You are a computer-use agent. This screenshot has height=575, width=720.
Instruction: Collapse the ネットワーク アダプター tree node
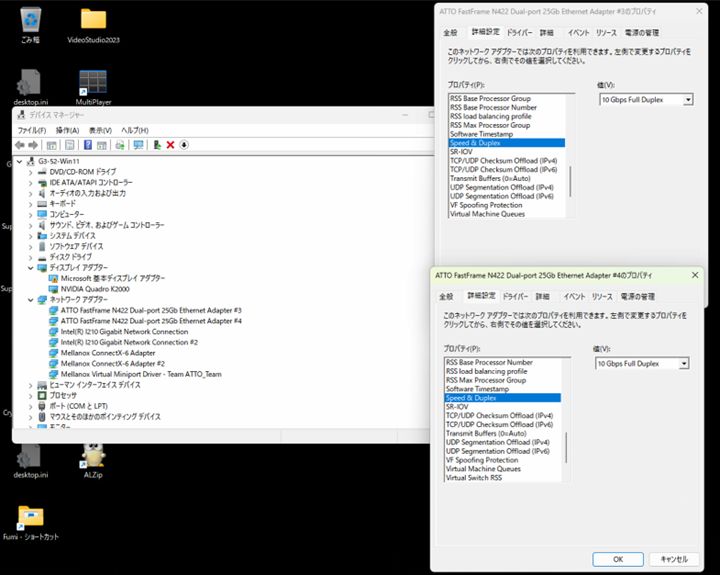(x=30, y=300)
